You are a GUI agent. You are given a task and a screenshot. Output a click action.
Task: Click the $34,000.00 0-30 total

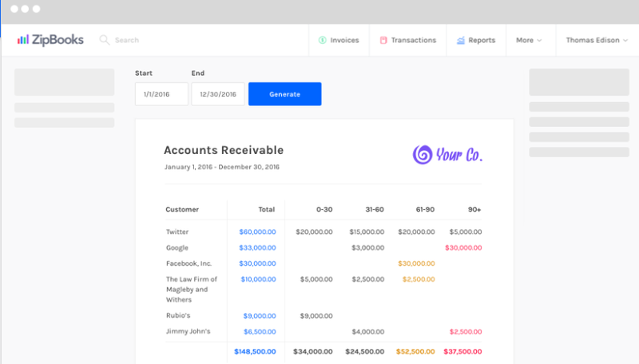coord(313,351)
